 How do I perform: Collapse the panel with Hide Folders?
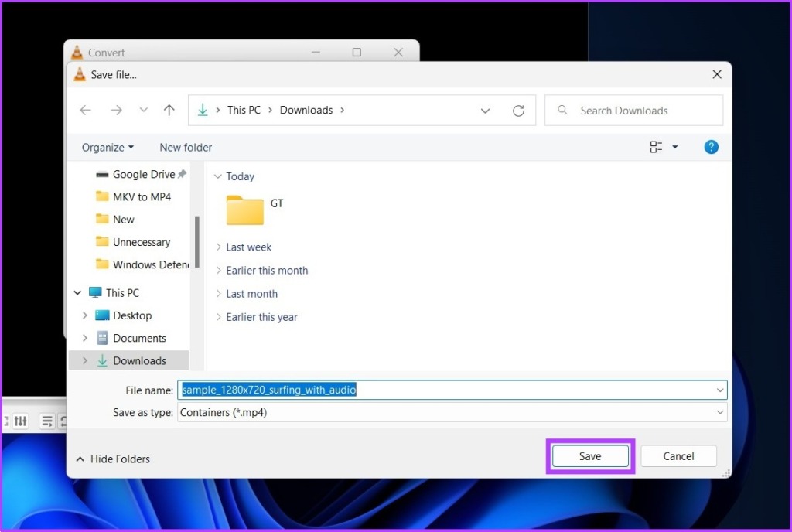[x=113, y=459]
